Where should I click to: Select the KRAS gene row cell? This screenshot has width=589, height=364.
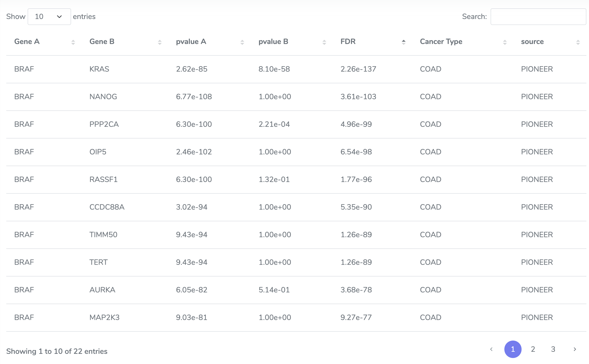pos(99,69)
